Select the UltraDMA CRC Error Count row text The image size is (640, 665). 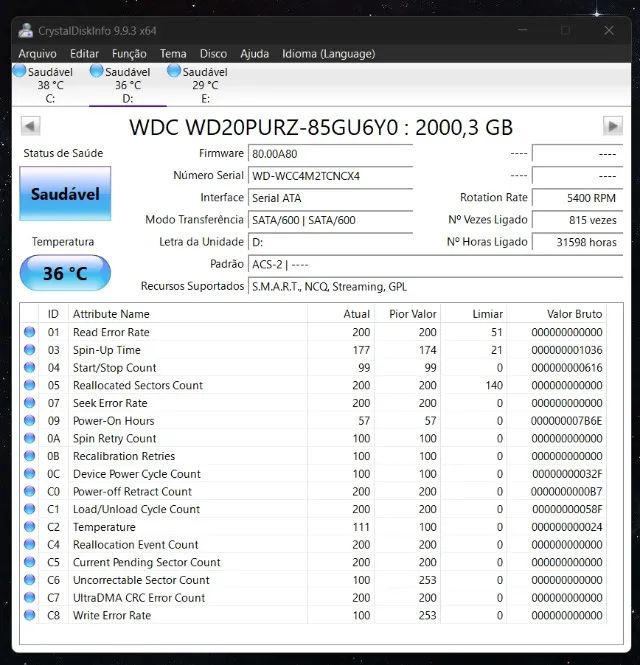139,598
